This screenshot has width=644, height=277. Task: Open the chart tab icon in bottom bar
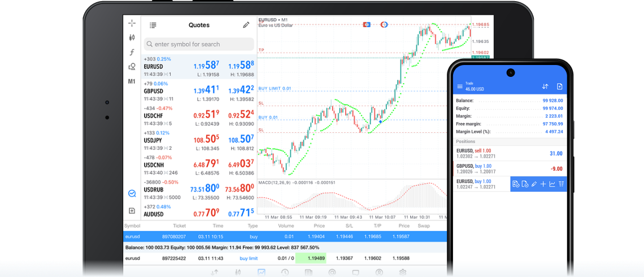(261, 272)
